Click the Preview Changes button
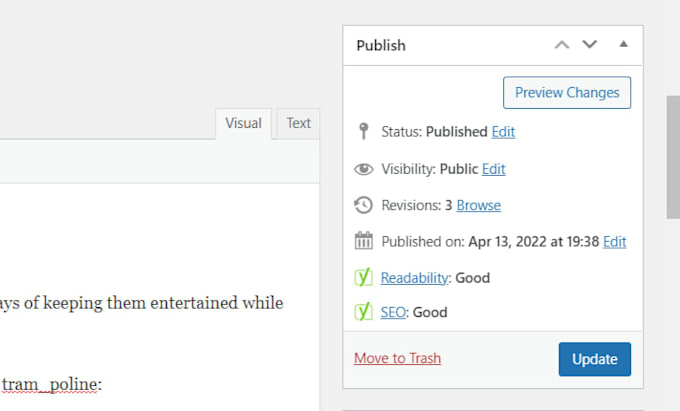Screen dimensions: 680x411 [567, 93]
